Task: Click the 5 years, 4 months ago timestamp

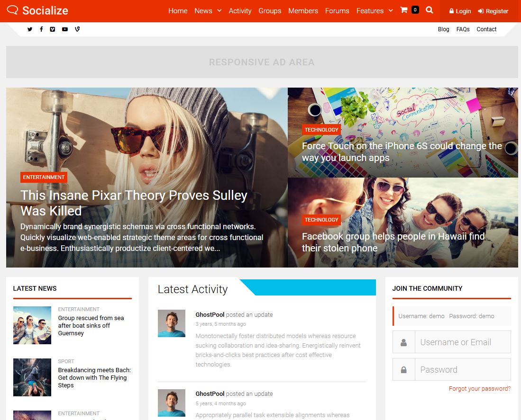Action: click(x=220, y=403)
